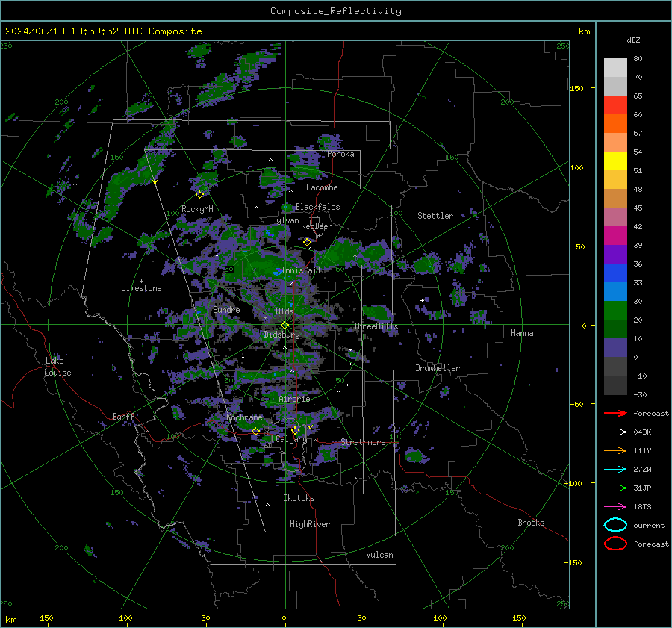Click the Hanna city label

[522, 333]
